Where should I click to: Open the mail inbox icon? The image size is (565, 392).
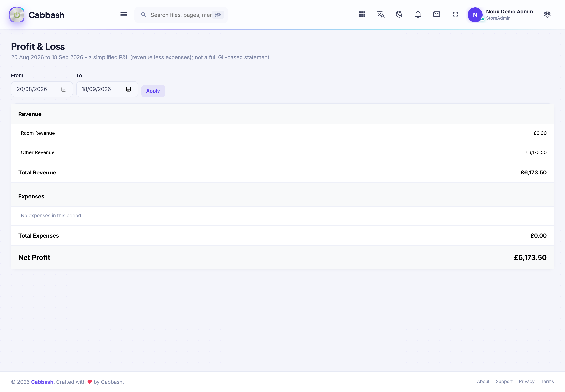(x=437, y=14)
